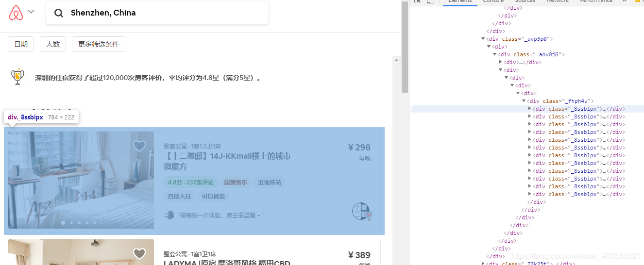The height and width of the screenshot is (265, 644).
Task: Click the div._8ssblpx size tooltip
Action: tap(41, 117)
